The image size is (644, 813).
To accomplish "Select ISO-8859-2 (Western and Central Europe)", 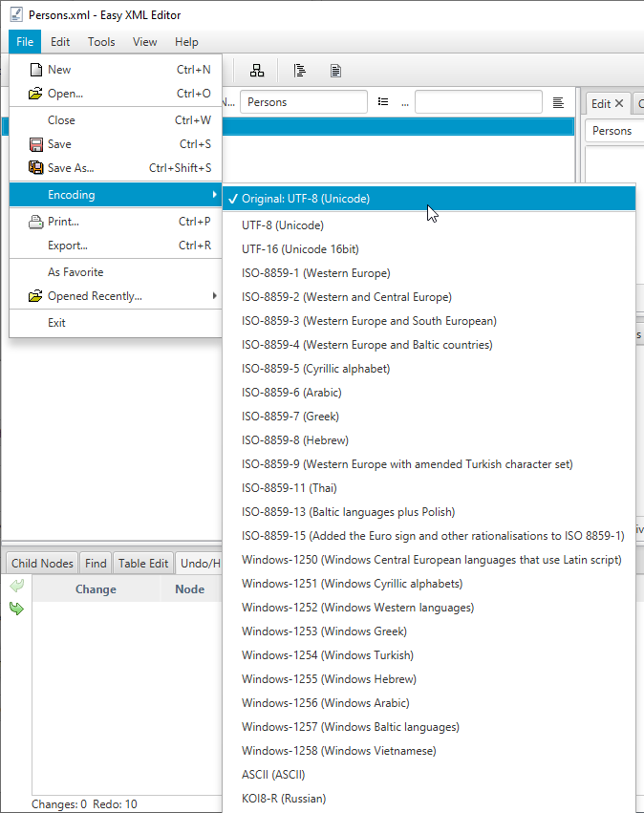I will [429, 296].
